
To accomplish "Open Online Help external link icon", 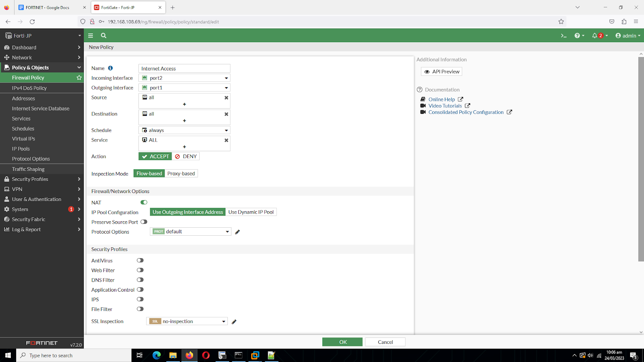I will [460, 99].
